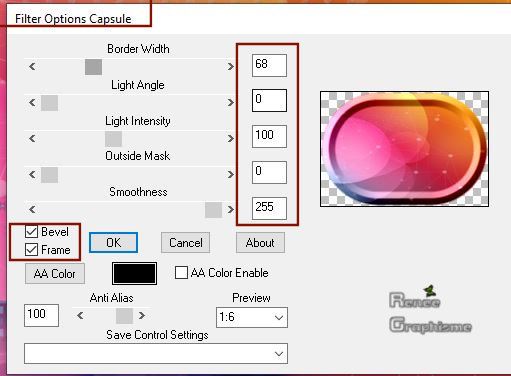511x376 pixels.
Task: Uncheck the Bevel checkbox
Action: pyautogui.click(x=31, y=231)
